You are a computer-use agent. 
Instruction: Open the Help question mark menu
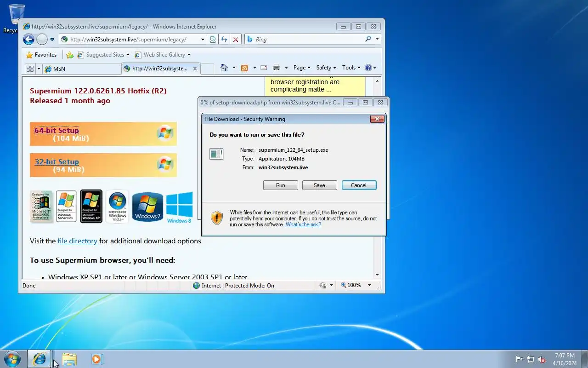click(370, 68)
